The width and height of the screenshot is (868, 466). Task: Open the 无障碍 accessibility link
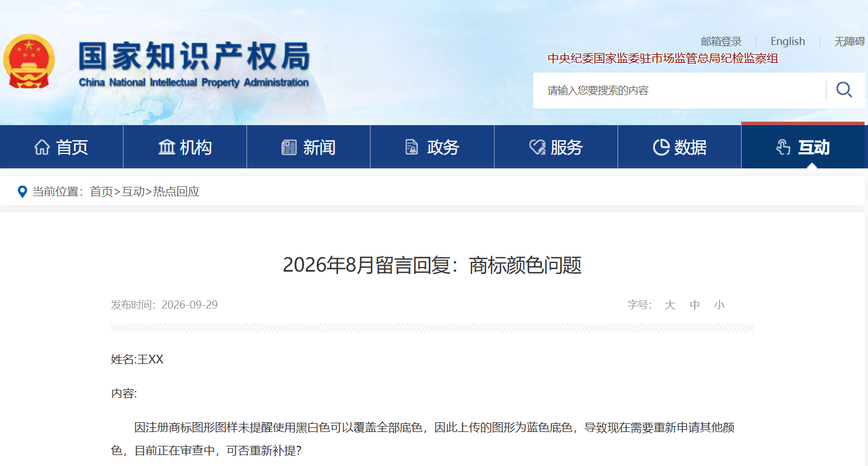(x=850, y=42)
